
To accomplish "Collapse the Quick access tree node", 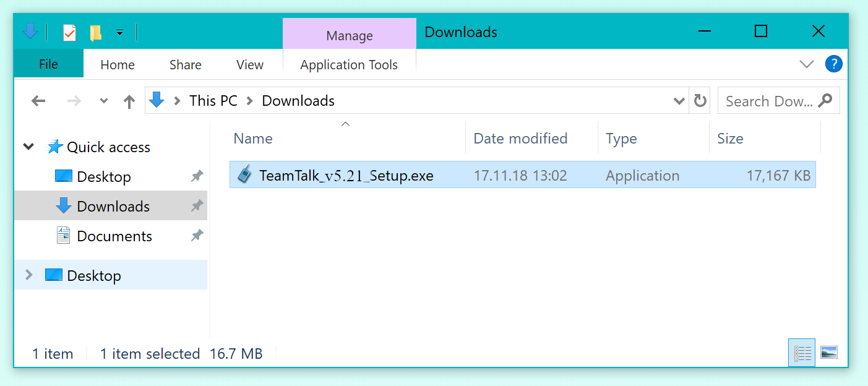I will [28, 147].
